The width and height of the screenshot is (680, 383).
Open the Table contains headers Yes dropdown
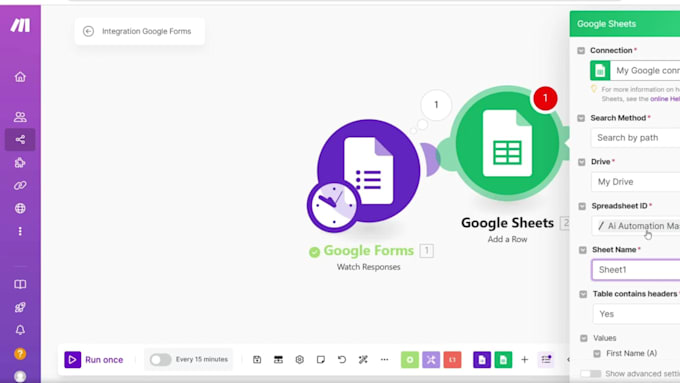point(637,314)
